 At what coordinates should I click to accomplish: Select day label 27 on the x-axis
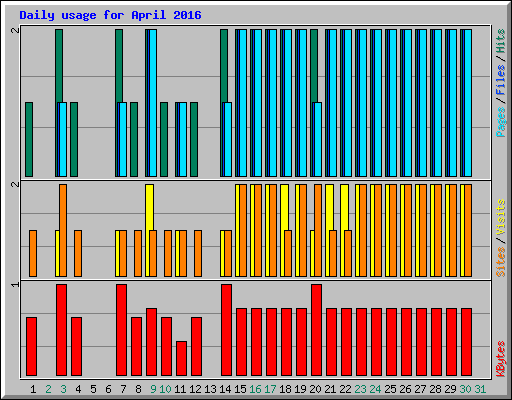pyautogui.click(x=420, y=389)
